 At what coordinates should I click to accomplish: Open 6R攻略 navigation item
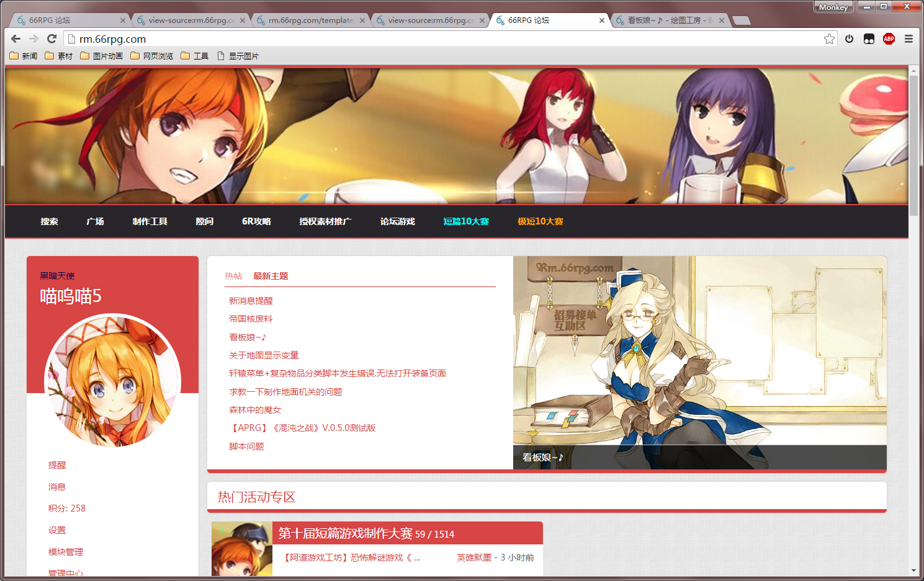[x=256, y=221]
